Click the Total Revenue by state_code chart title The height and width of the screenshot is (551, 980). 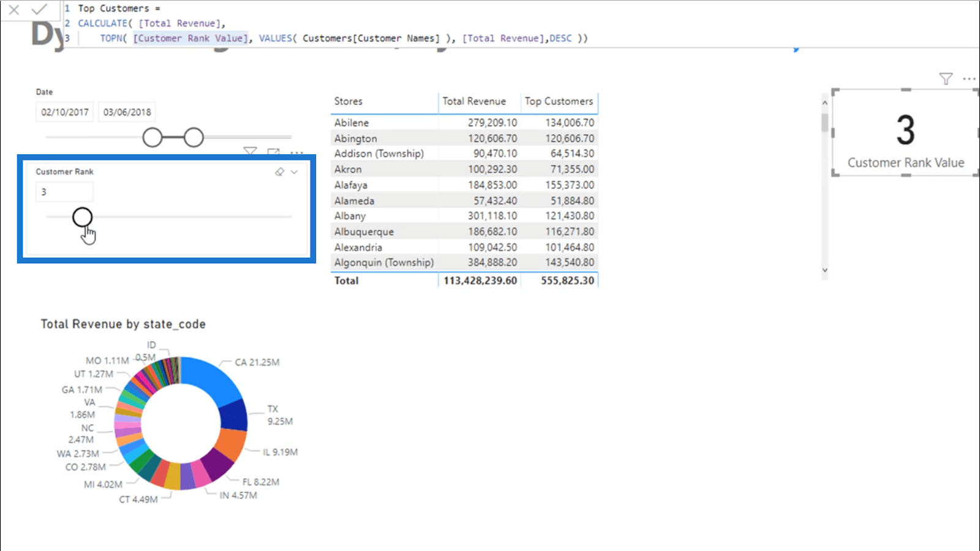pos(123,324)
